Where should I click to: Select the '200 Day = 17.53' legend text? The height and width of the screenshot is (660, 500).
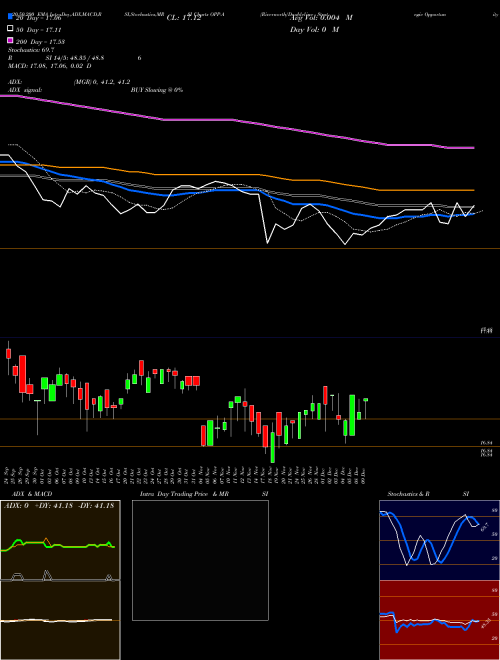click(x=40, y=42)
